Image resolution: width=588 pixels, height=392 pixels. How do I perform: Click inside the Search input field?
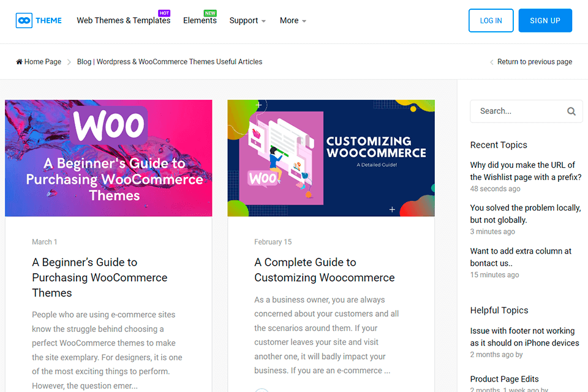point(518,111)
